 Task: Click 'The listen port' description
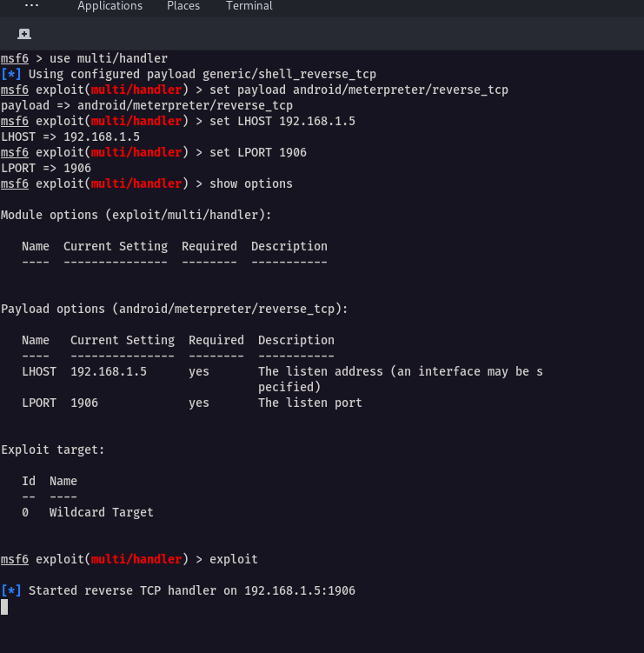click(310, 403)
